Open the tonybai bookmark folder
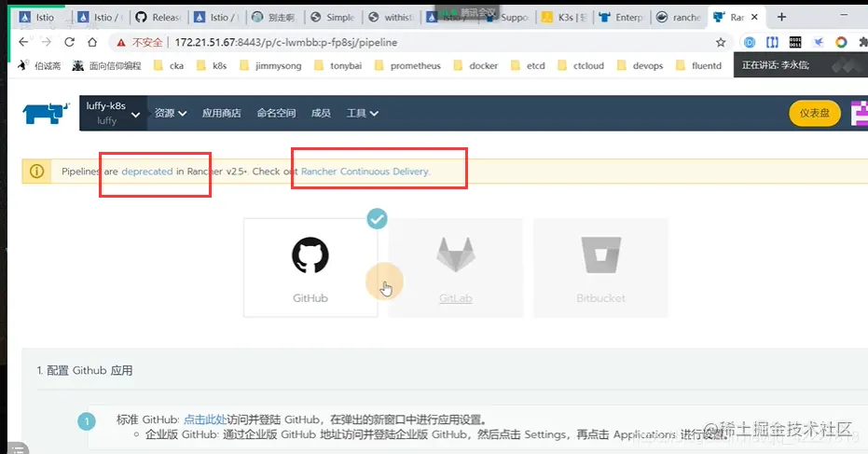Image resolution: width=868 pixels, height=454 pixels. pos(338,65)
